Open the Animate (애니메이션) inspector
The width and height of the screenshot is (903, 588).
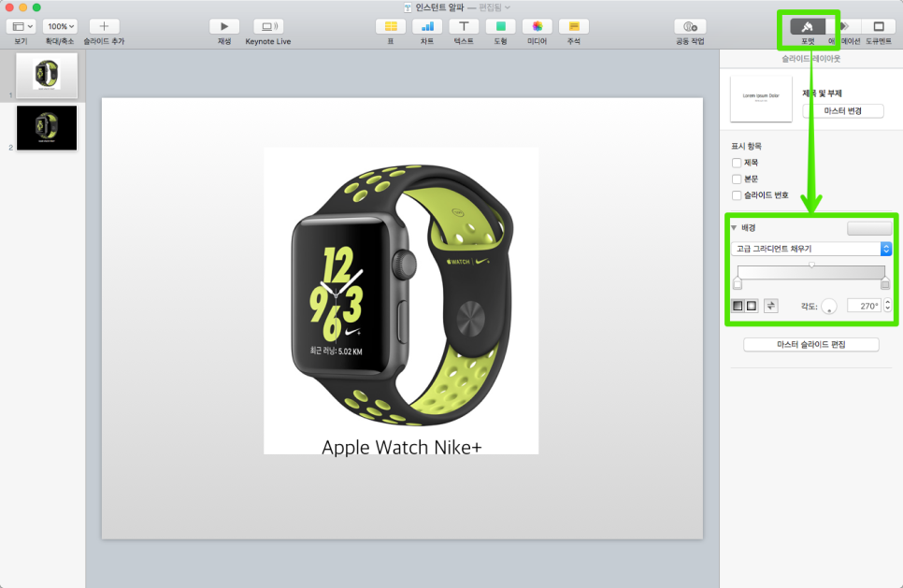pyautogui.click(x=844, y=26)
